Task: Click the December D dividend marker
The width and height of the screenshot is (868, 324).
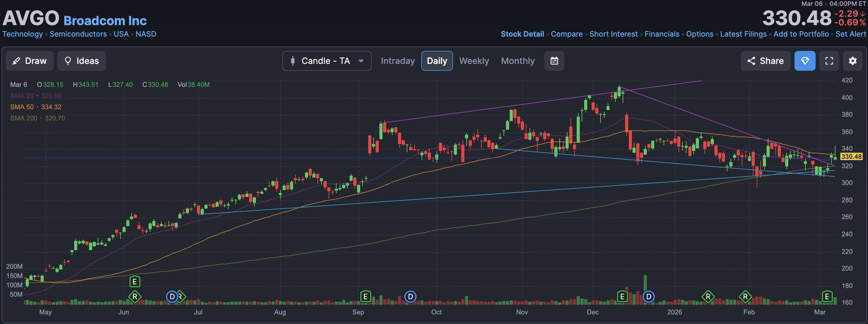Action: point(649,297)
